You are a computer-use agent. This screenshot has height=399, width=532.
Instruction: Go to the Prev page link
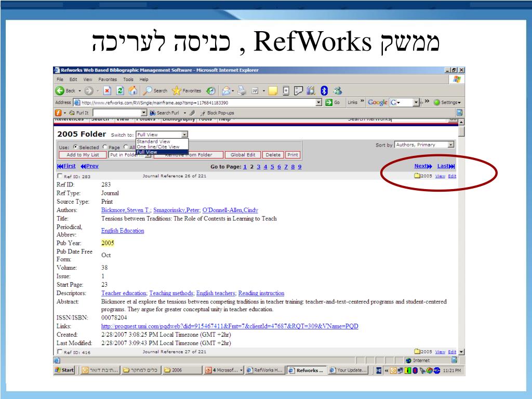coord(89,166)
